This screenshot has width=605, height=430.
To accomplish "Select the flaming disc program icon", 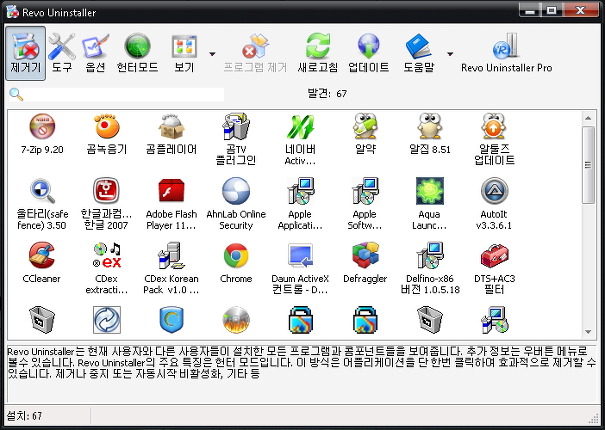I will [236, 320].
